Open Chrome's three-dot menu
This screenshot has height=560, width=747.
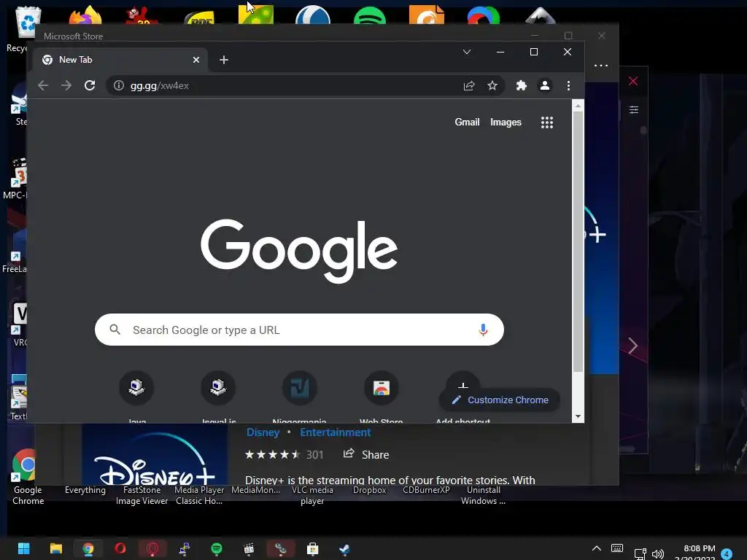pyautogui.click(x=568, y=86)
